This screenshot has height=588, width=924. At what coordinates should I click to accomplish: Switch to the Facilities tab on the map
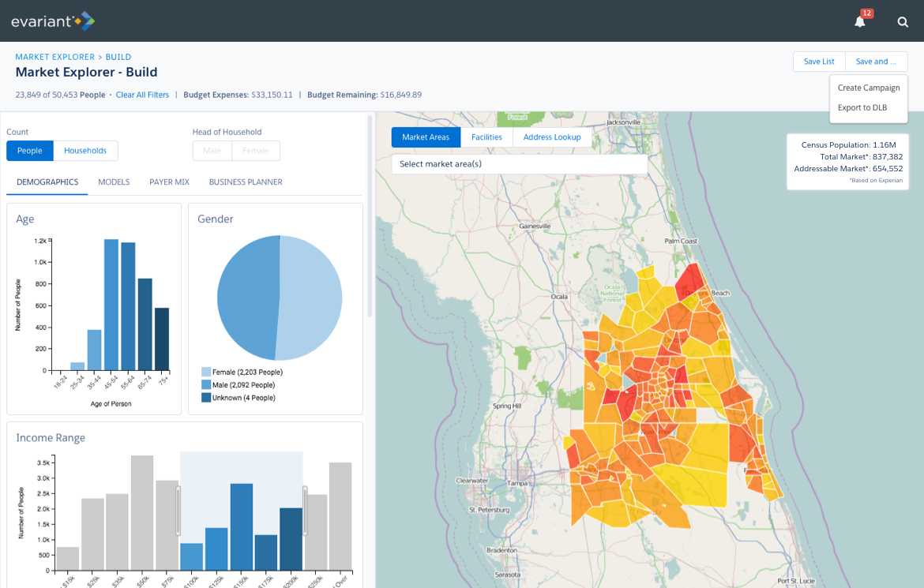click(x=486, y=137)
